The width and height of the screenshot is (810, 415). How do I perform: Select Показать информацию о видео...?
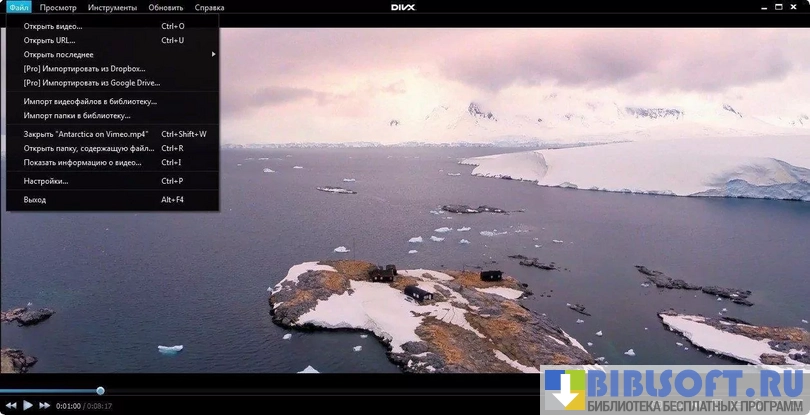[82, 162]
